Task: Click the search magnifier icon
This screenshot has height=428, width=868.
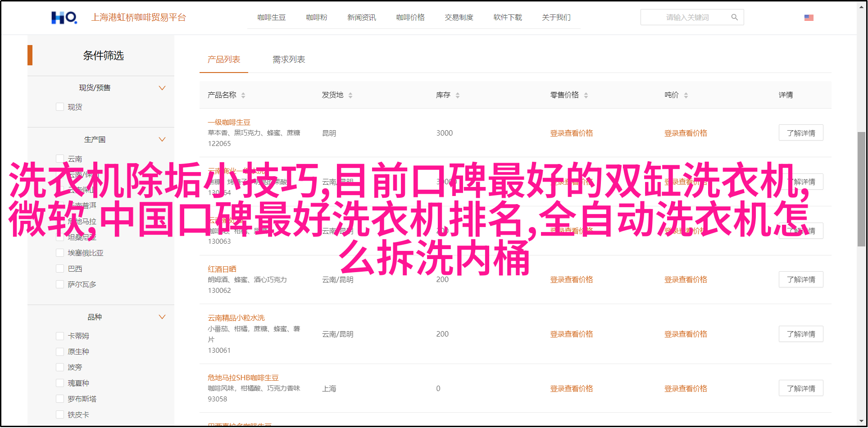Action: [735, 17]
